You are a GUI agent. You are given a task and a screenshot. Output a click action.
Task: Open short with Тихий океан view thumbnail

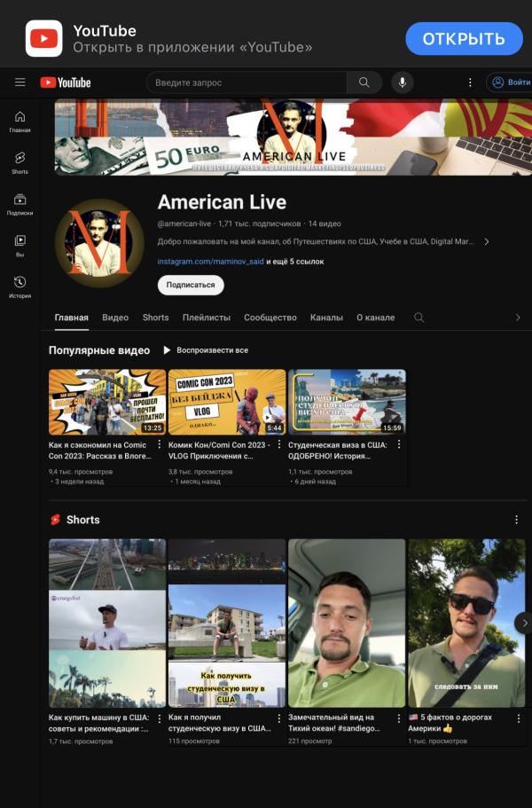[x=347, y=623]
